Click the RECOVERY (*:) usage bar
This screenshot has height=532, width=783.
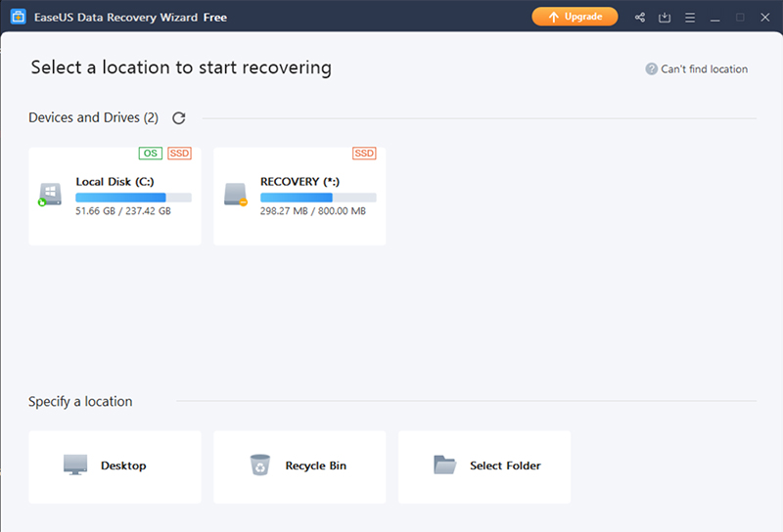point(318,198)
